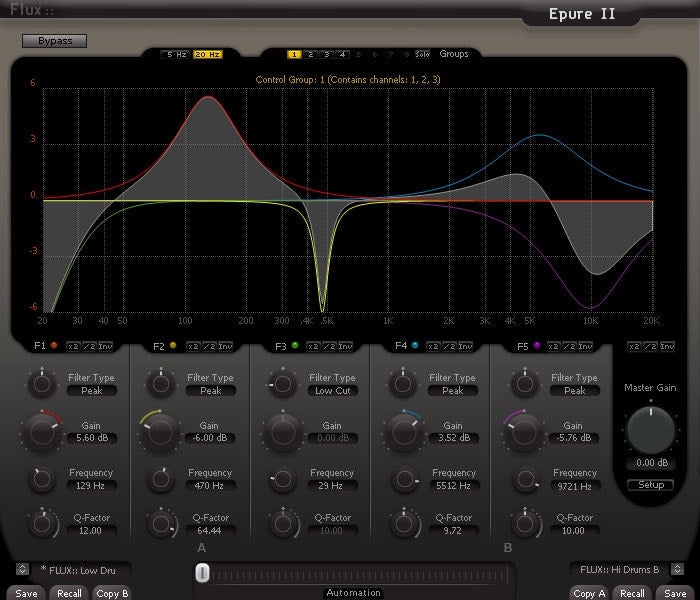The width and height of the screenshot is (700, 600).
Task: Select the 5 Hz display range
Action: click(176, 54)
